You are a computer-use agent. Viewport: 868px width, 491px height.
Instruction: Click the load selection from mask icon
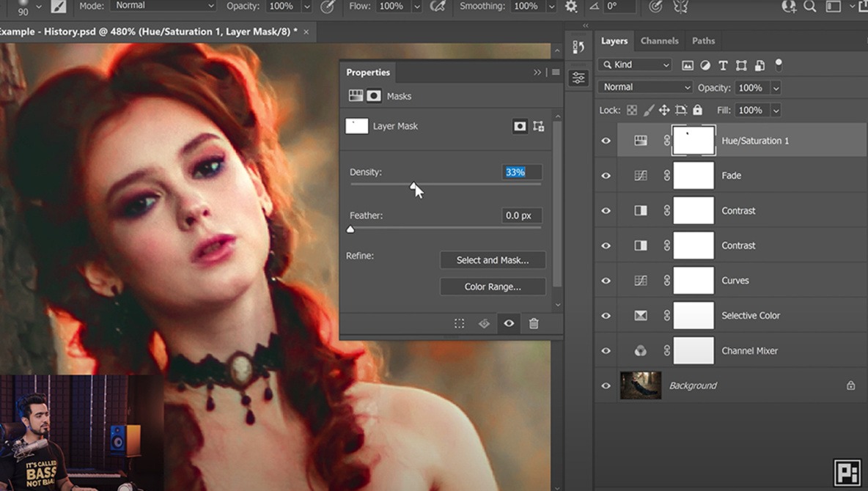pos(459,323)
